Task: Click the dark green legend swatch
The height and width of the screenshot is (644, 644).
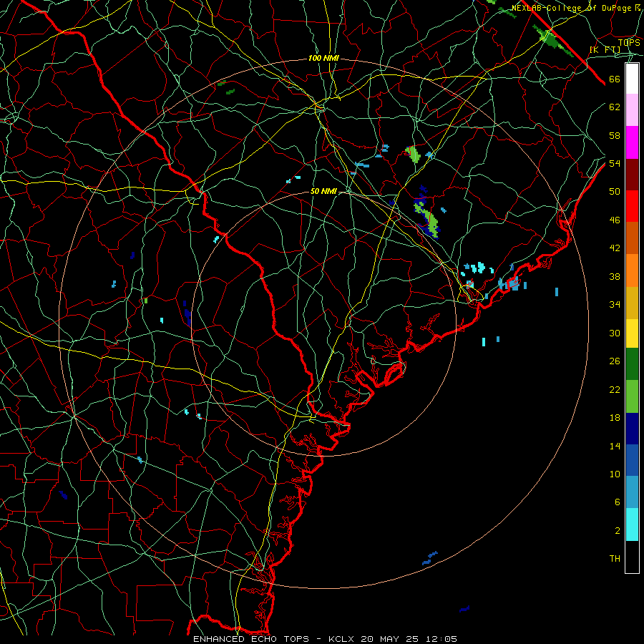Action: (632, 364)
